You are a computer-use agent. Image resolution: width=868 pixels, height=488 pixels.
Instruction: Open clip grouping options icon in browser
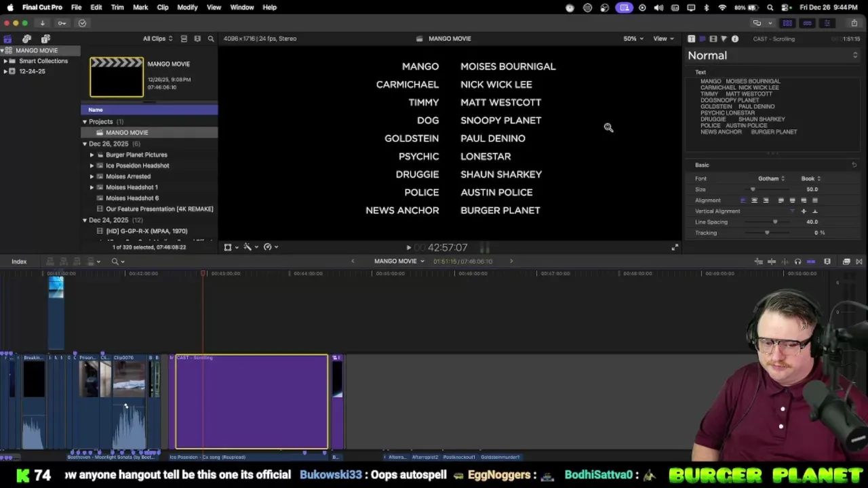(197, 39)
